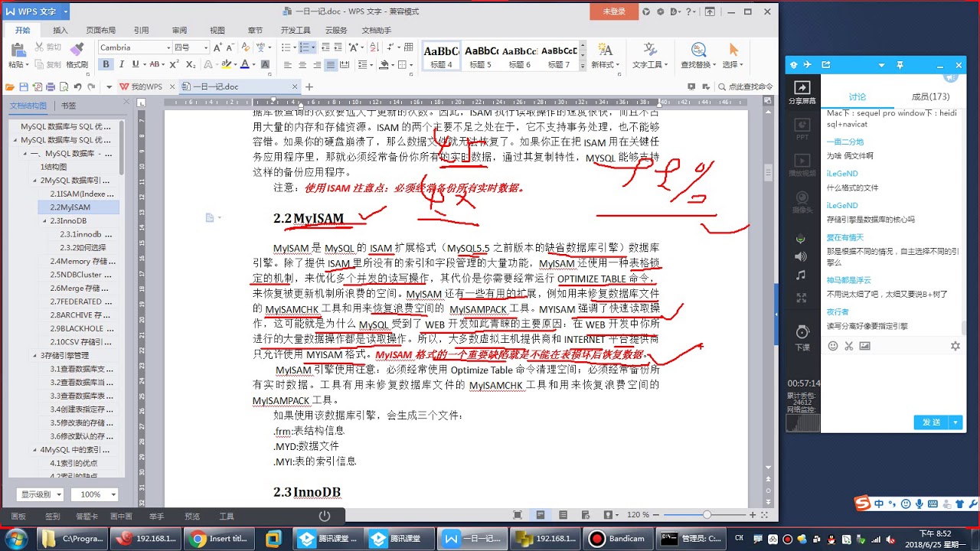This screenshot has width=980, height=551.
Task: Center align the paragraph
Action: coord(303,65)
